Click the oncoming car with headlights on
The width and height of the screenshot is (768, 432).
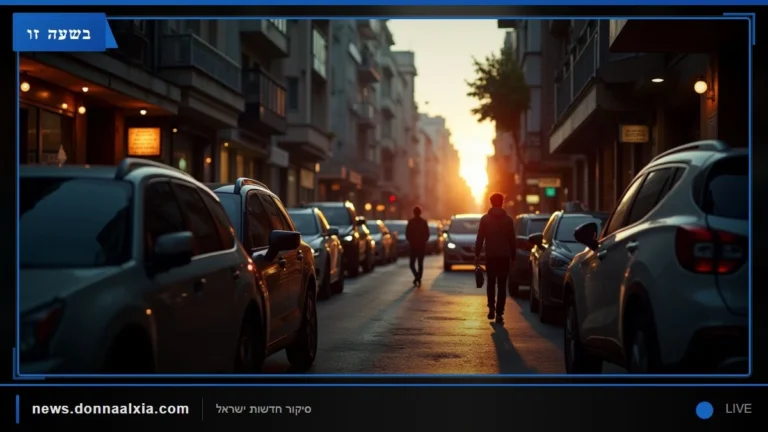462,242
